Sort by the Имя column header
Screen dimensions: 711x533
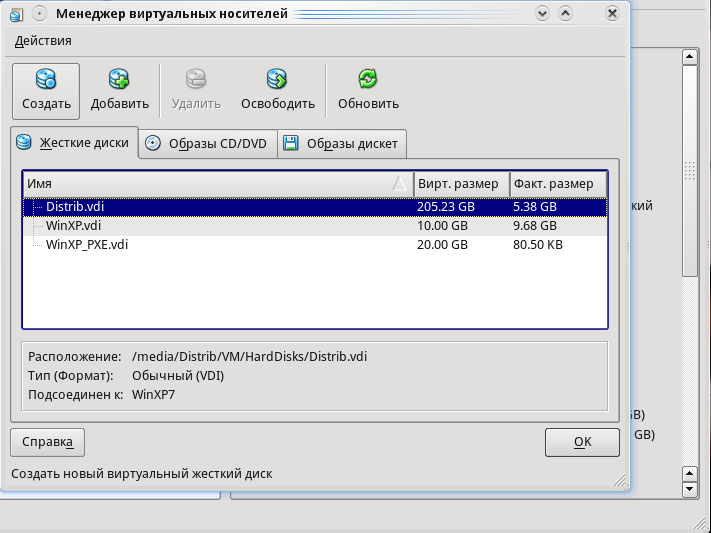click(218, 184)
